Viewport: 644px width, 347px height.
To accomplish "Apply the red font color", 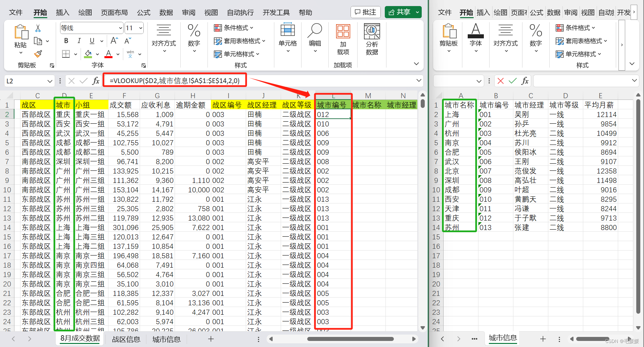I will tap(108, 54).
